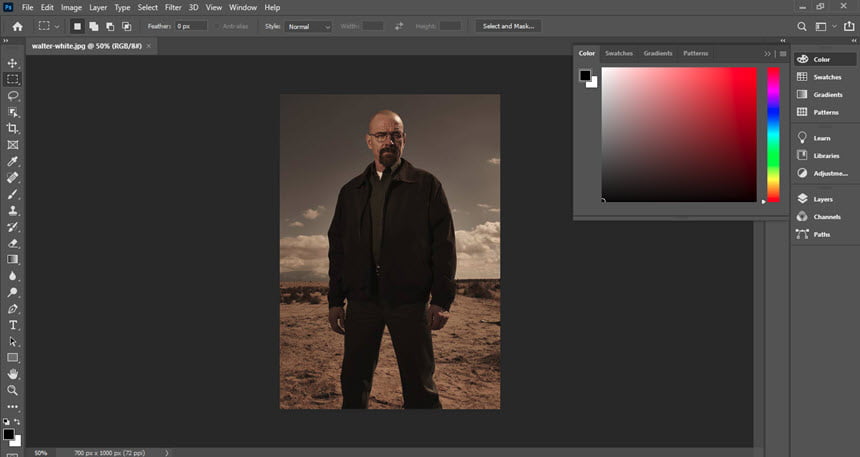Switch to the Swatches tab
This screenshot has height=457, width=860.
tap(619, 53)
